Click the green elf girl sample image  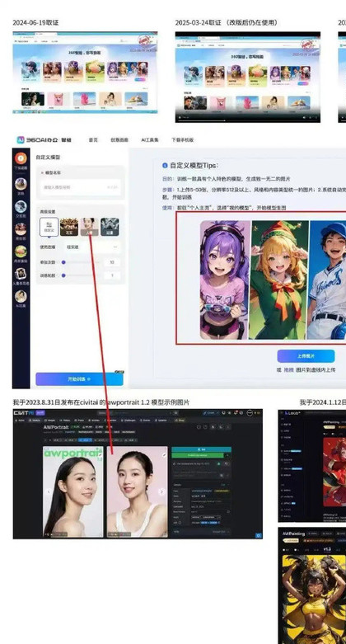click(278, 280)
